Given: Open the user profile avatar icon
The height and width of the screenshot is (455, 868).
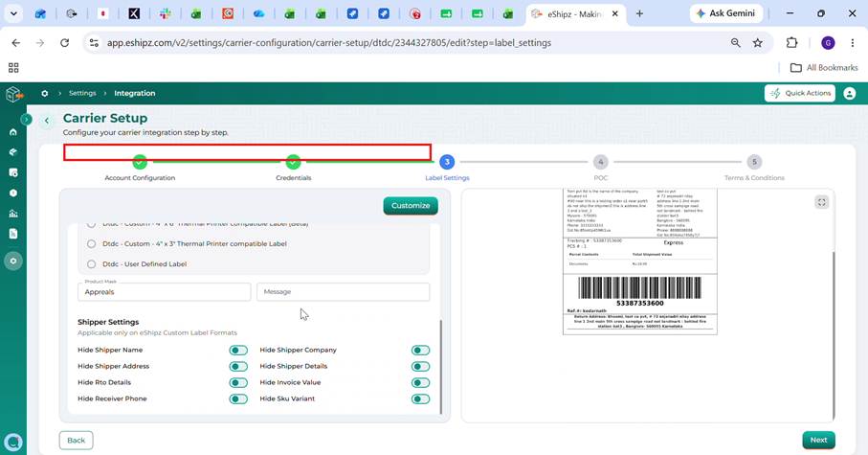Looking at the screenshot, I should 849,93.
